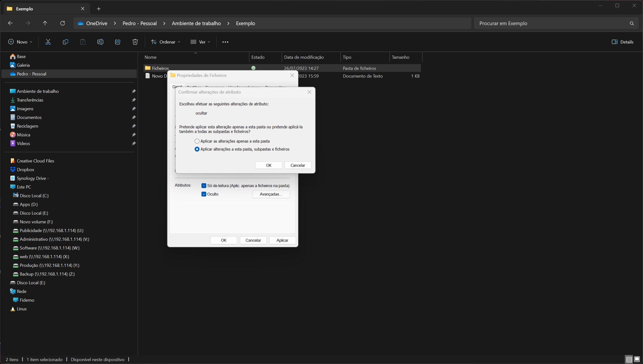Click the Refresh icon near address bar
This screenshot has width=643, height=364.
[63, 23]
